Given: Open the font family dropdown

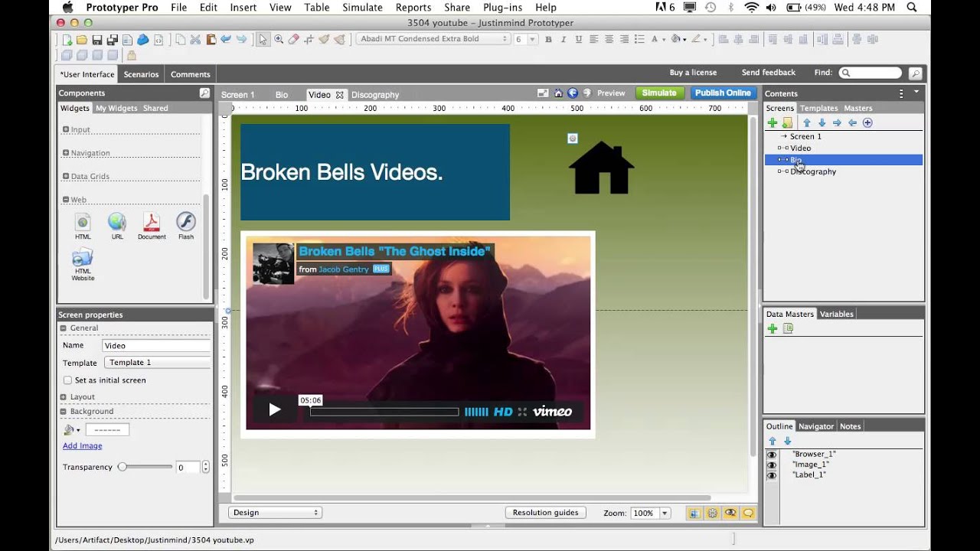Looking at the screenshot, I should tap(433, 39).
